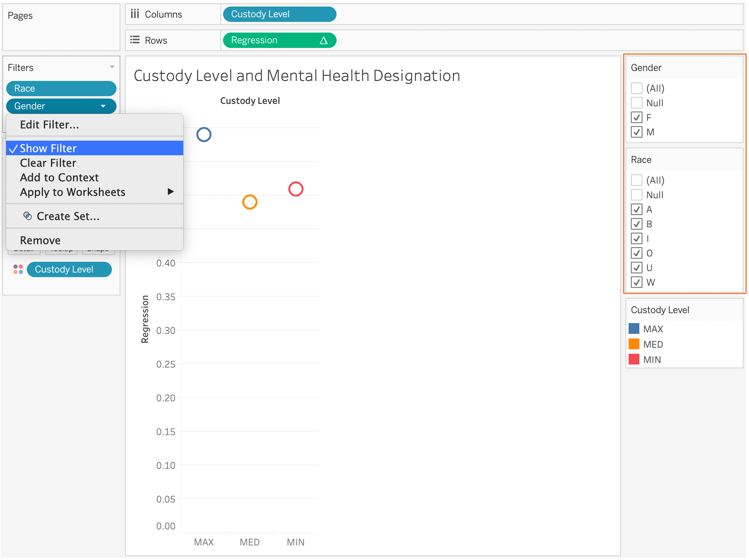Click the Create Set icon in menu
The height and width of the screenshot is (560, 749).
[x=27, y=216]
